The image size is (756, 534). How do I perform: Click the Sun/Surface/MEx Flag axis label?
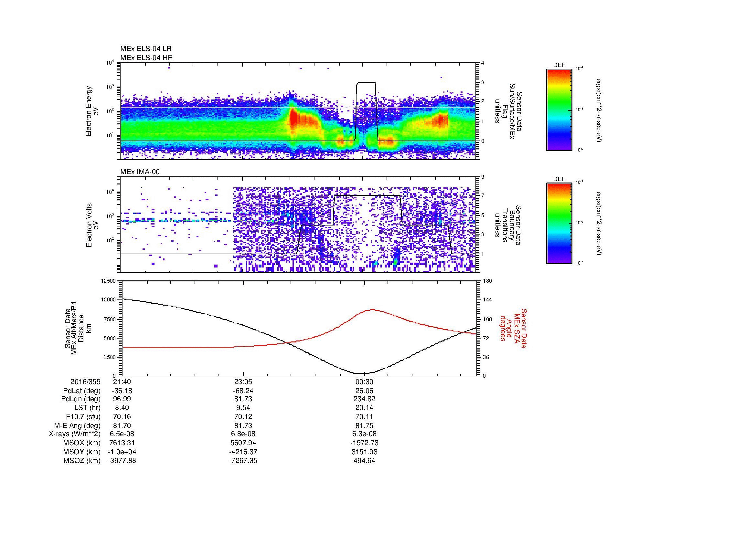pos(508,111)
